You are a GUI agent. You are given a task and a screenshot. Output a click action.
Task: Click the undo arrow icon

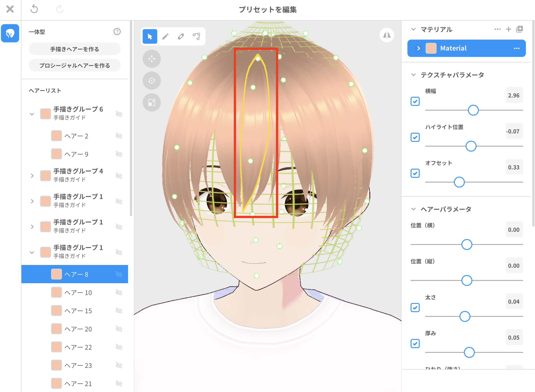click(x=34, y=9)
